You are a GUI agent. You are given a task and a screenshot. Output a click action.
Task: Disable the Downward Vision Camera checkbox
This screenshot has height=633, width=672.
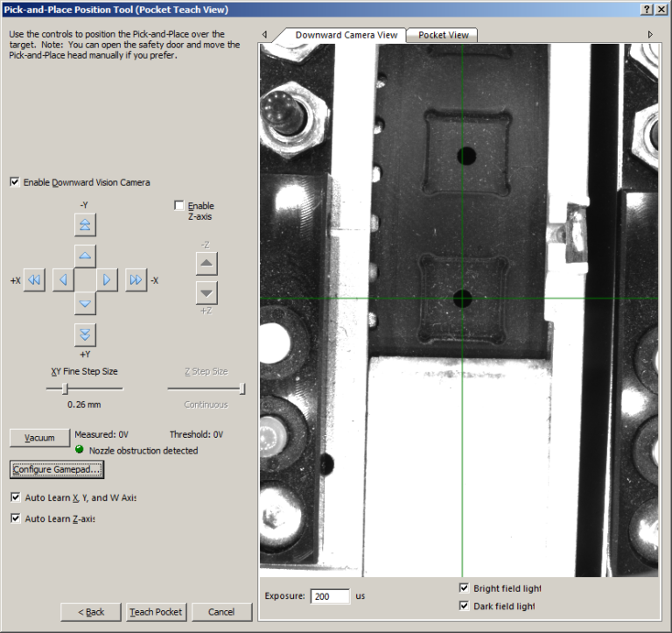(15, 182)
